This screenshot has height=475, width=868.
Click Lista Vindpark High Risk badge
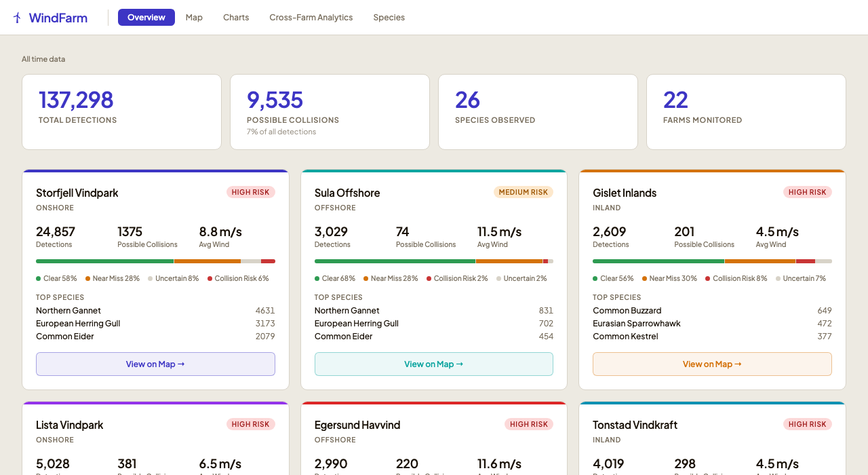251,424
